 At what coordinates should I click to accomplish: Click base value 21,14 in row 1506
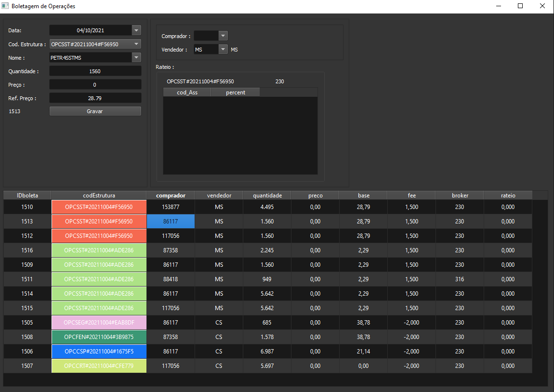(x=364, y=352)
